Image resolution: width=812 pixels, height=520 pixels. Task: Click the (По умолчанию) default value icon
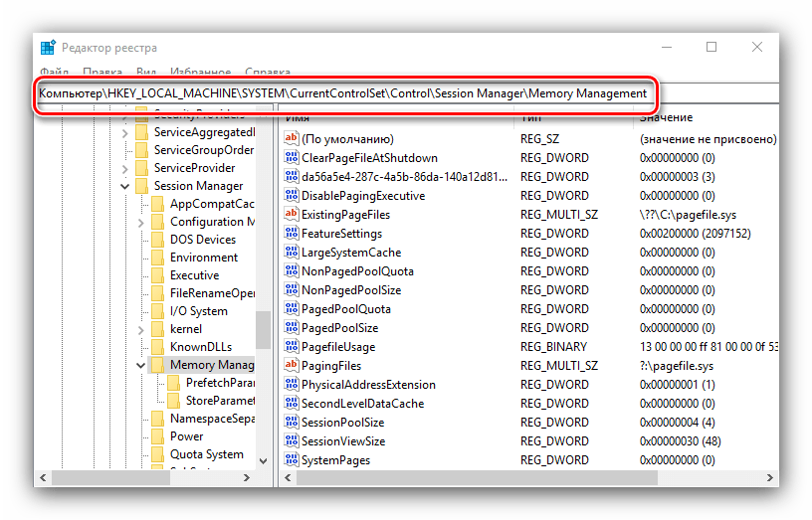tap(292, 139)
